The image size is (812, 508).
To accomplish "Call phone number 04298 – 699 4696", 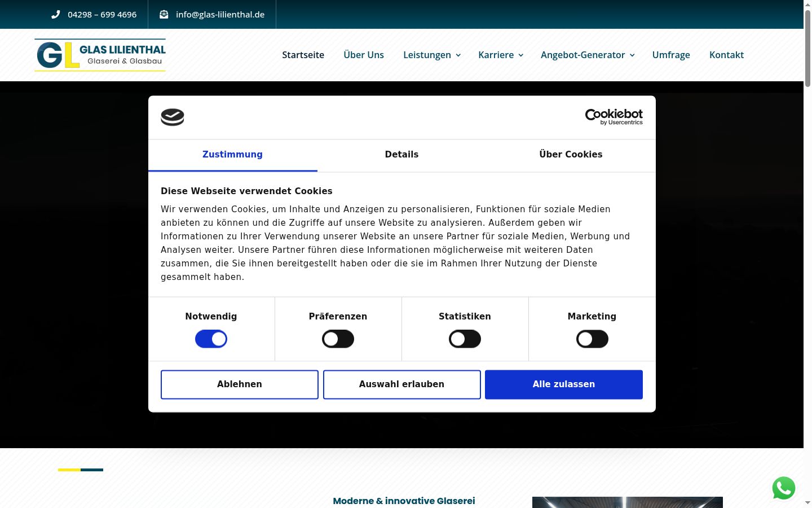I will 102,15.
